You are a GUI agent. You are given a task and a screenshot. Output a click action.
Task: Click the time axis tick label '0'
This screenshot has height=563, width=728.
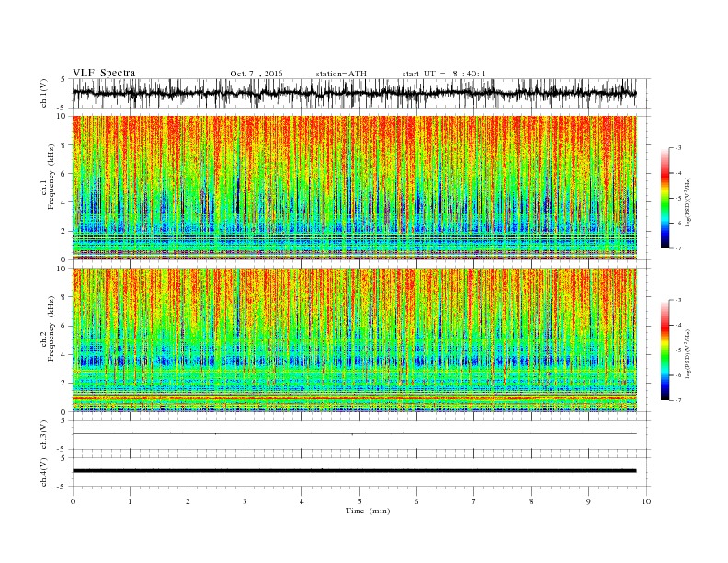(x=73, y=501)
